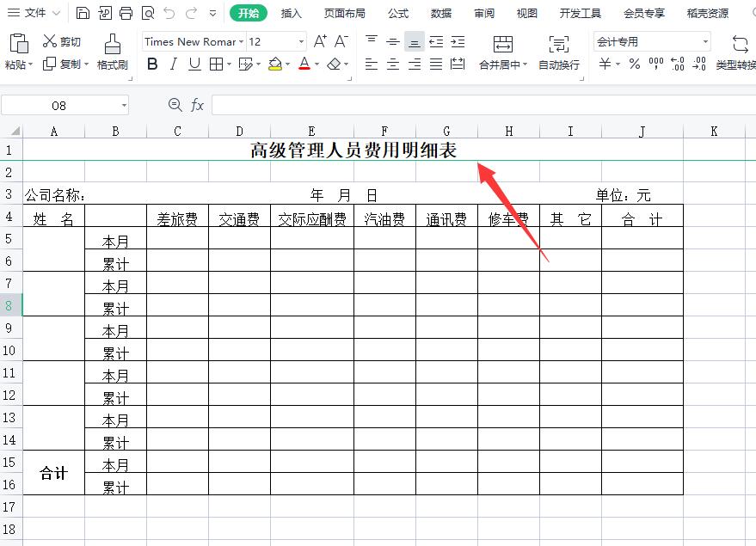Enable top vertical alignment
756x546 pixels.
point(372,39)
